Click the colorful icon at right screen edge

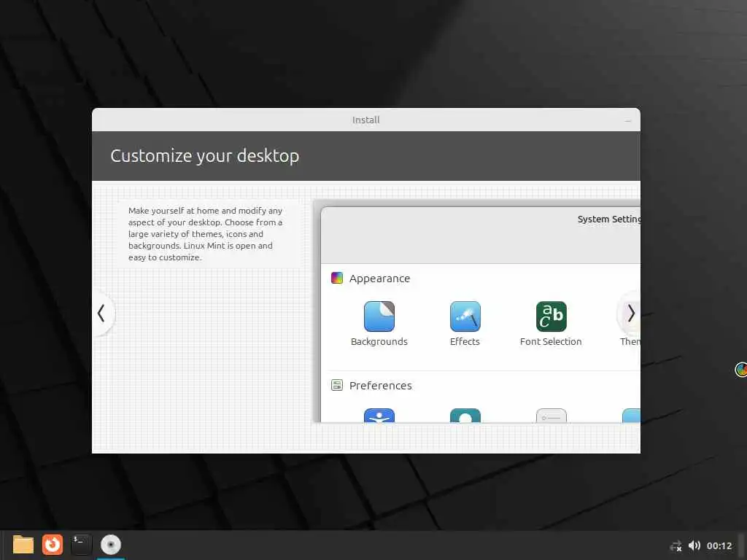741,370
